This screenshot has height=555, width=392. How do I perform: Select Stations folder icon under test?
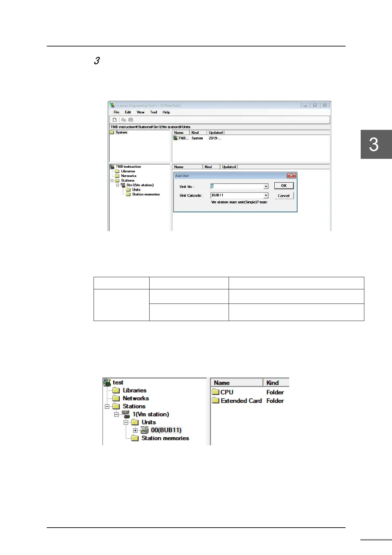116,406
